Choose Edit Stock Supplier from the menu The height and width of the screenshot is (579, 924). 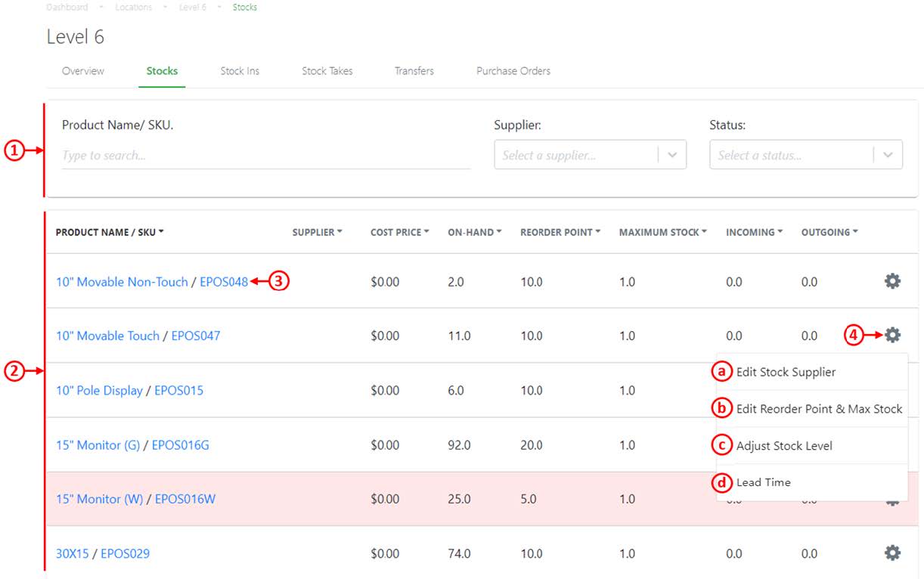click(786, 372)
